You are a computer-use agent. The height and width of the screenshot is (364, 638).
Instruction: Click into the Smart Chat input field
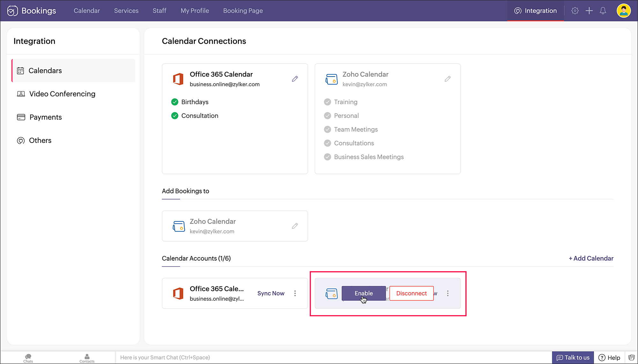click(x=333, y=358)
